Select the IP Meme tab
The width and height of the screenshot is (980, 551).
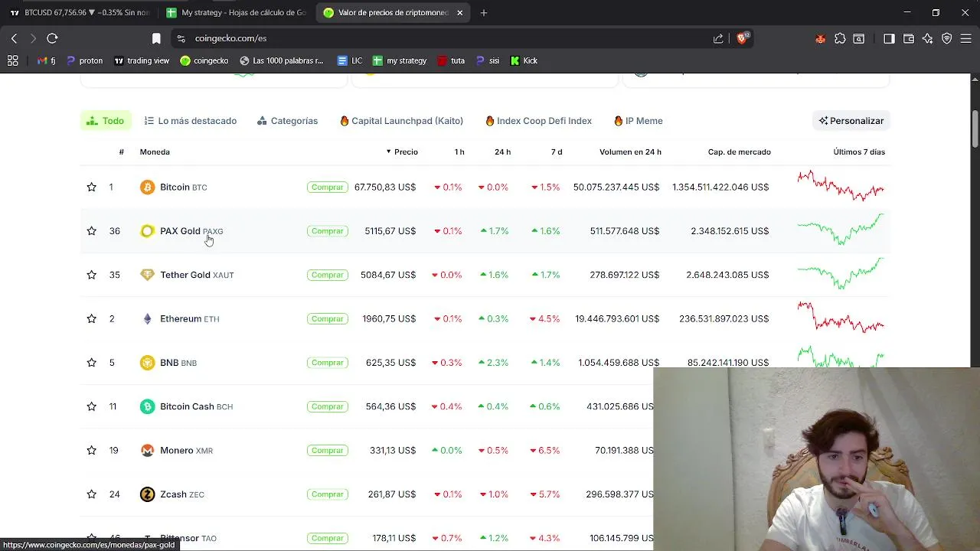[639, 121]
